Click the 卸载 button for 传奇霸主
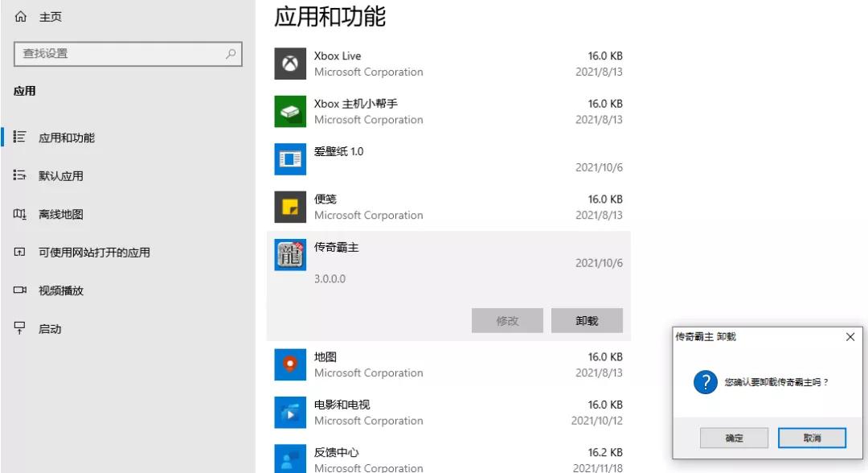 tap(586, 320)
